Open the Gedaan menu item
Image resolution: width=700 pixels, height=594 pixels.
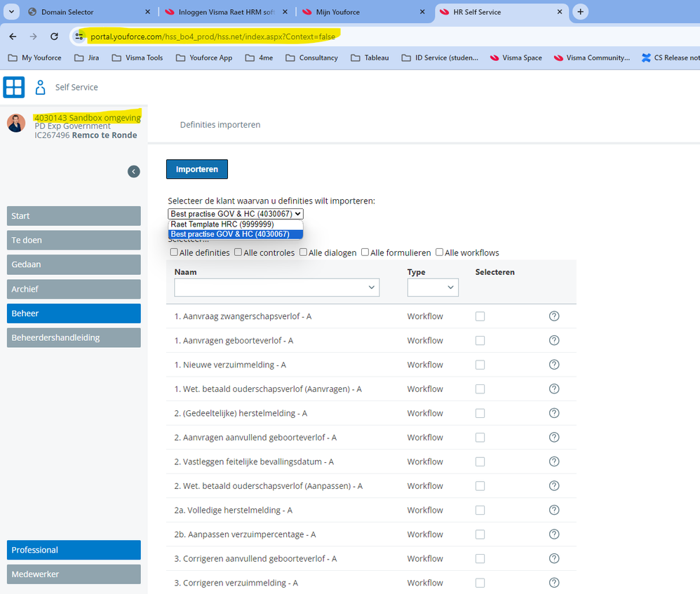pos(74,264)
